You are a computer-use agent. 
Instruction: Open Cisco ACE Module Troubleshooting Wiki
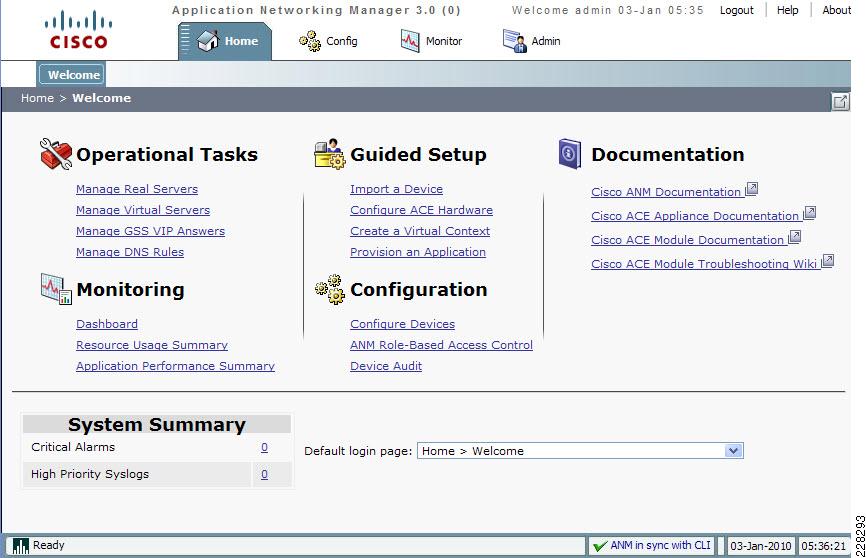tap(704, 264)
